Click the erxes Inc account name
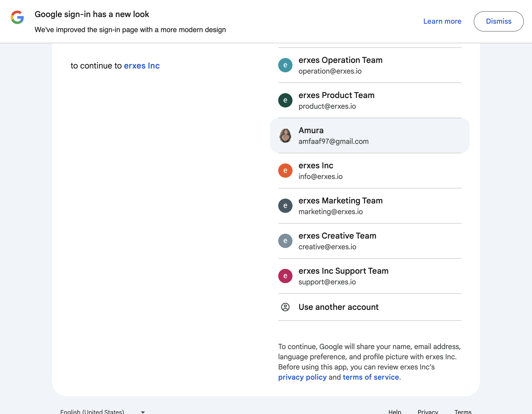 tap(316, 165)
